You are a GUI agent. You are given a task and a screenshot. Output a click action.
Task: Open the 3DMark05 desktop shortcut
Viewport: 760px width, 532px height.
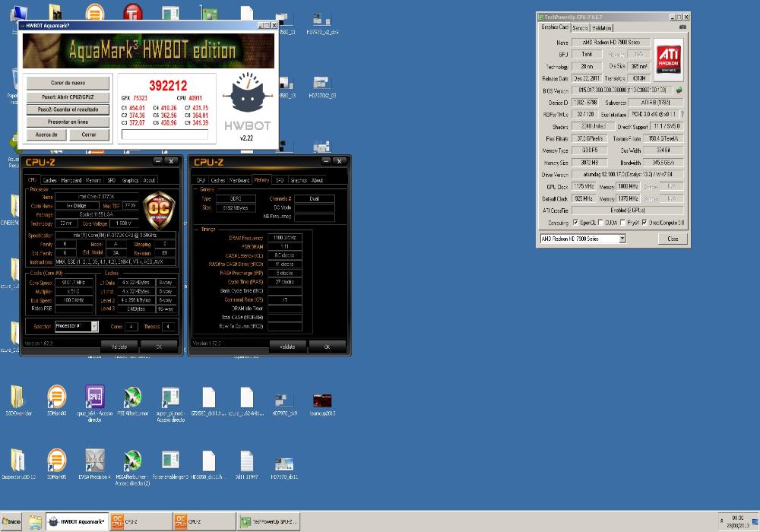pos(57,464)
